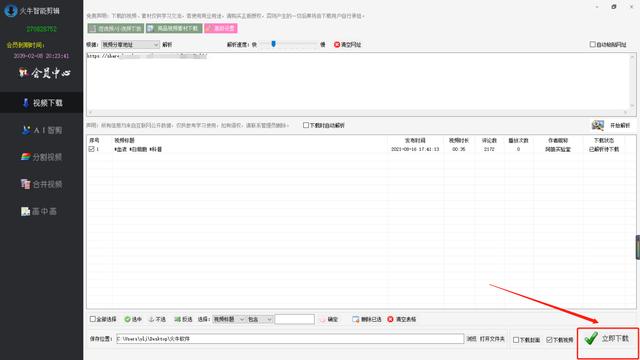The height and width of the screenshot is (360, 640).
Task: Click the 发布时间 column header
Action: tap(415, 140)
